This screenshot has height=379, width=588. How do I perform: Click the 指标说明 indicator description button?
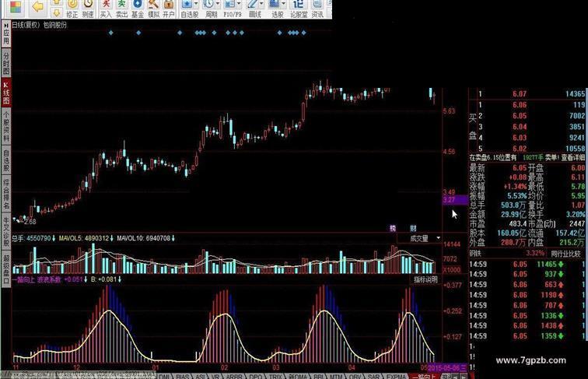click(425, 279)
